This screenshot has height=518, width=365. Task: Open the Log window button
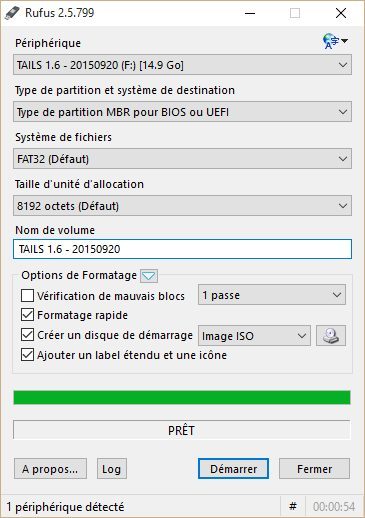tap(112, 469)
